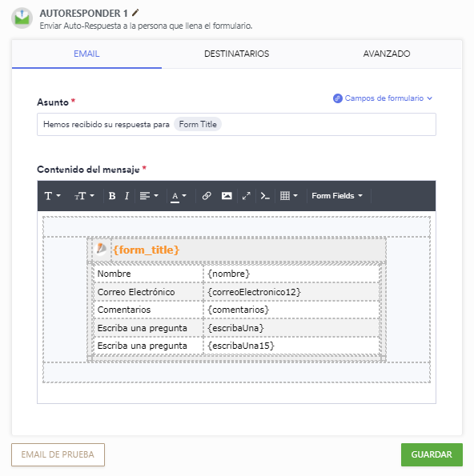
Task: Click the Comentarios label cell
Action: pyautogui.click(x=149, y=310)
